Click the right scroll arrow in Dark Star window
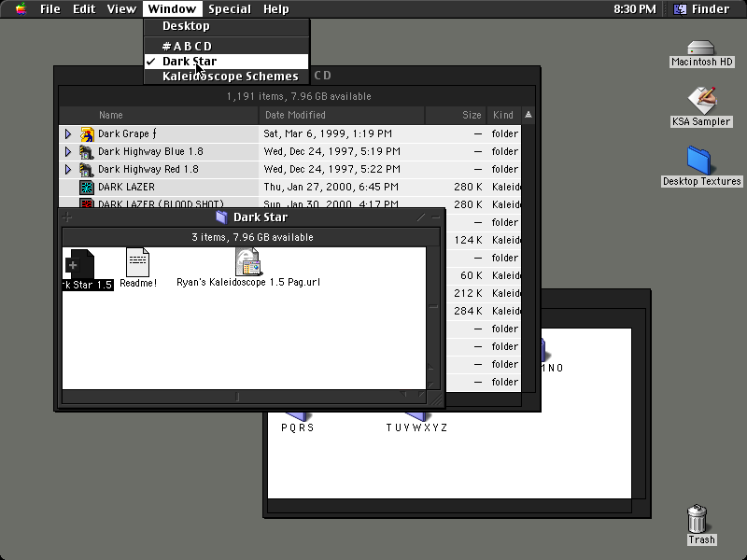The image size is (747, 560). (420, 396)
